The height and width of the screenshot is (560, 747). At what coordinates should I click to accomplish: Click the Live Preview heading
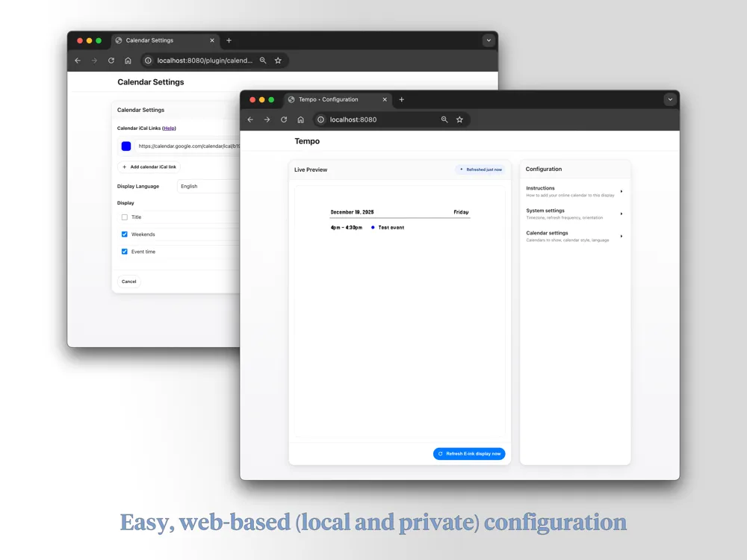pyautogui.click(x=311, y=169)
